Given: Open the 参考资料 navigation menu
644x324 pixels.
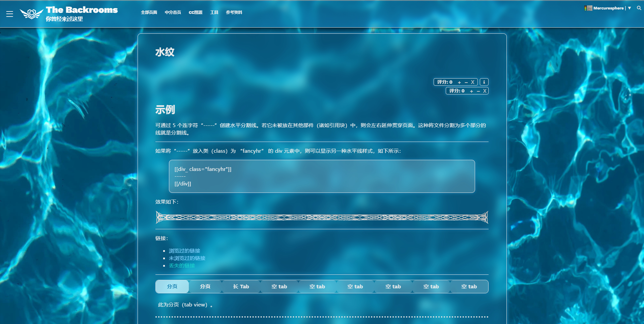Looking at the screenshot, I should pyautogui.click(x=234, y=12).
